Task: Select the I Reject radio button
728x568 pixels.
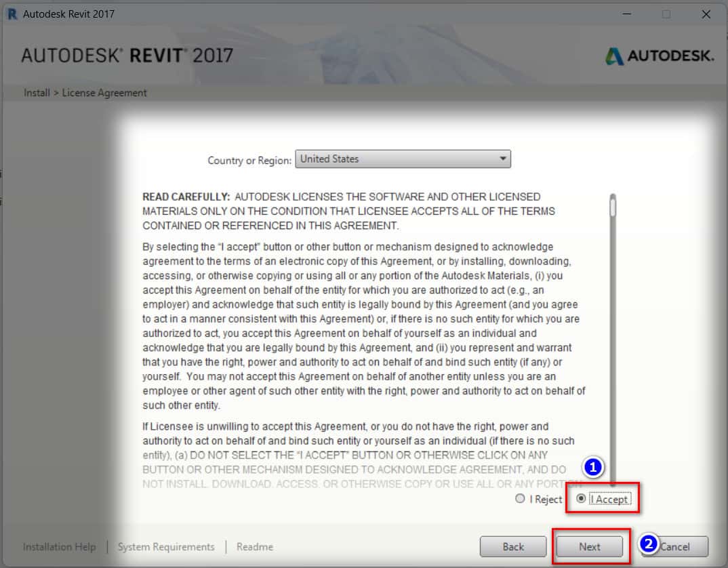Action: [x=520, y=498]
